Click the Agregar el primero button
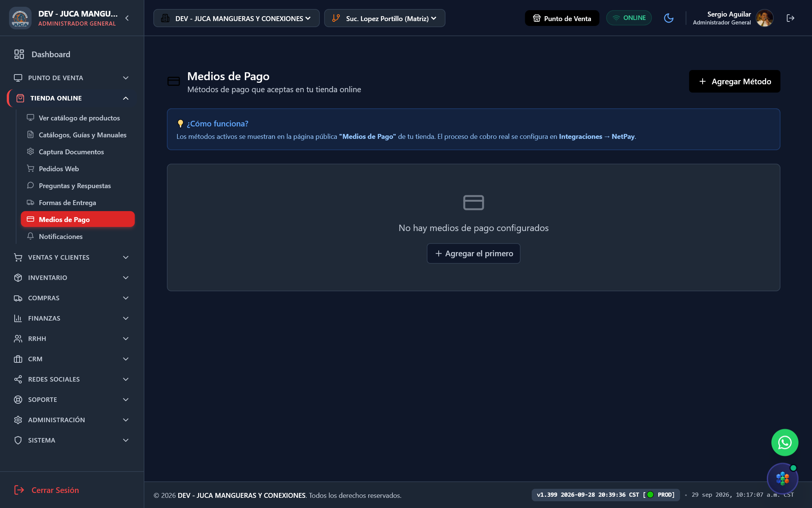The image size is (812, 508). pyautogui.click(x=474, y=253)
